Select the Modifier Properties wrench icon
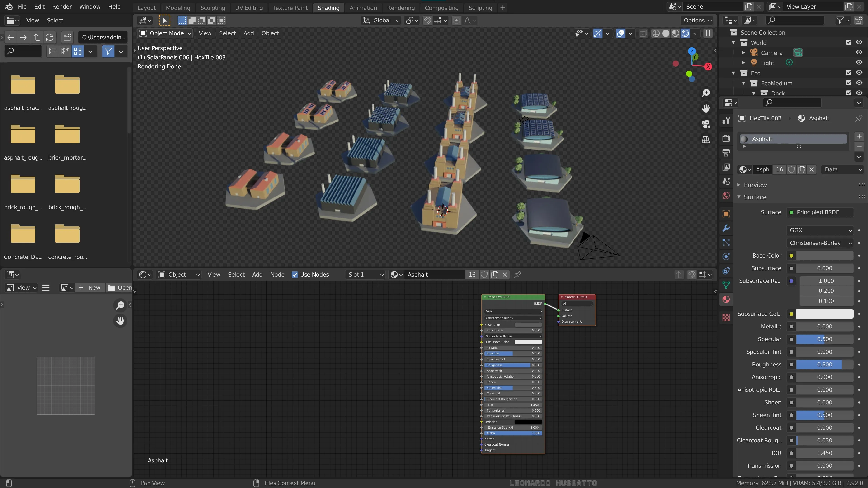The width and height of the screenshot is (868, 488). tap(726, 228)
